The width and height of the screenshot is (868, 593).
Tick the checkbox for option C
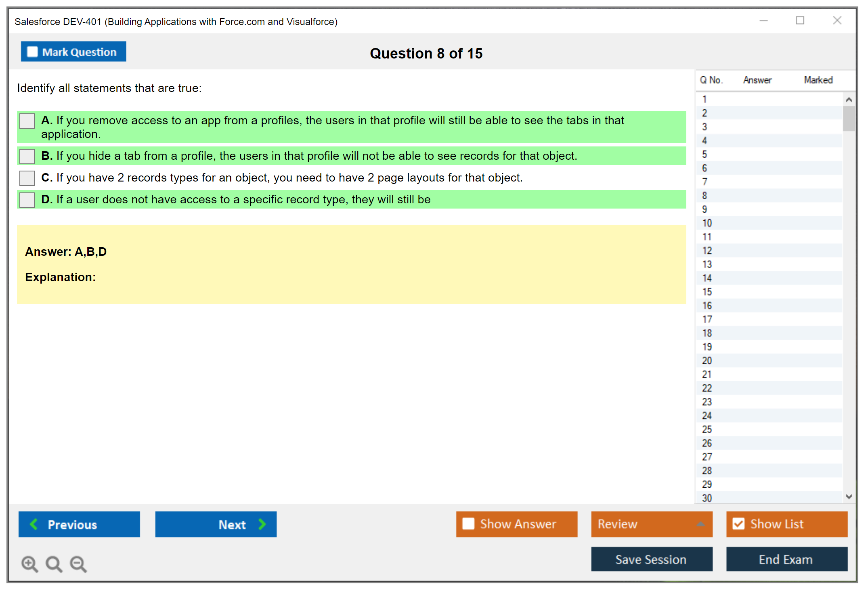click(27, 178)
